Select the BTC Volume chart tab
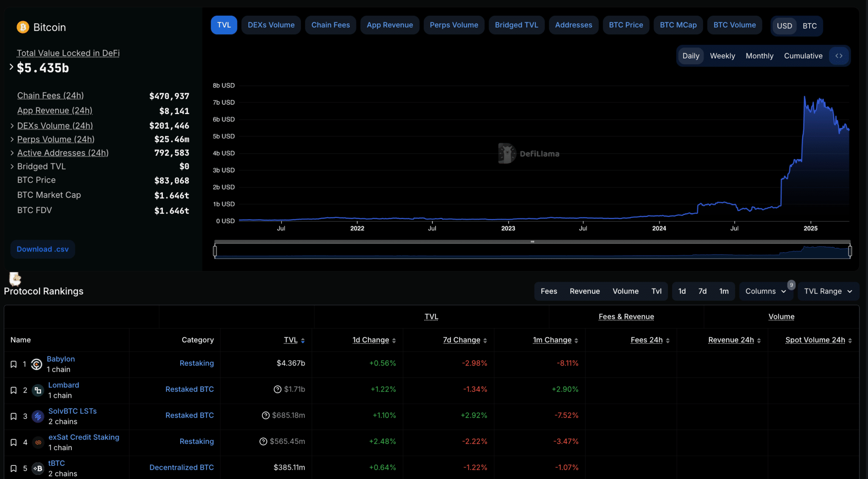Viewport: 868px width, 479px height. (x=734, y=25)
